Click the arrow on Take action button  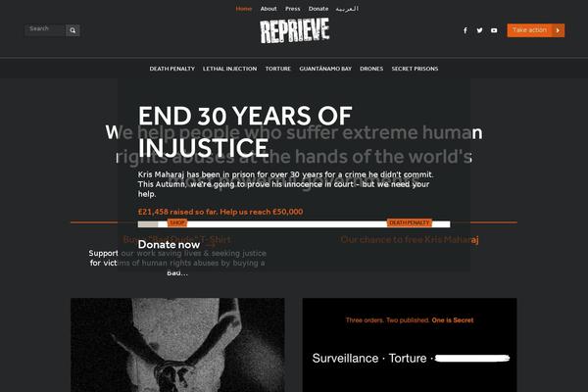coord(558,30)
